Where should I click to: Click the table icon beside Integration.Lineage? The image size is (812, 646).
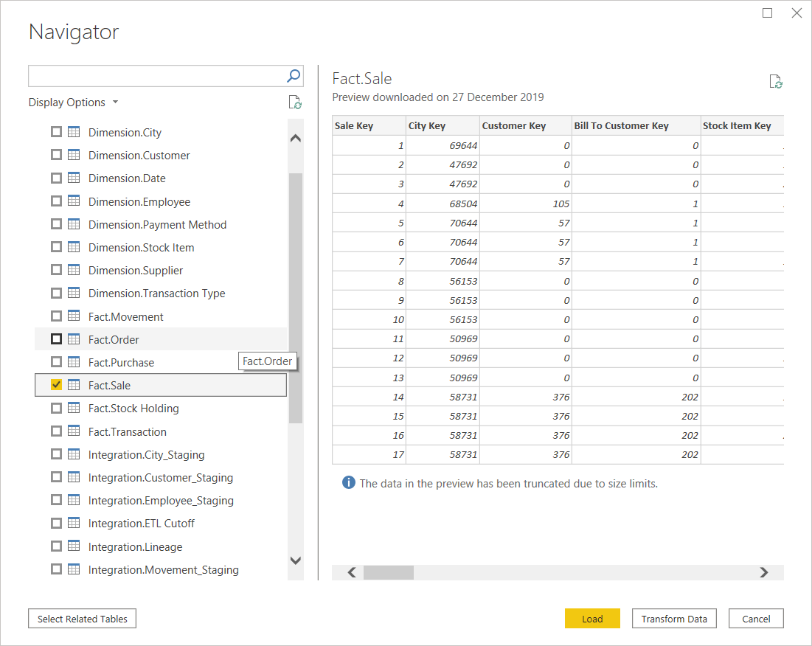click(74, 546)
